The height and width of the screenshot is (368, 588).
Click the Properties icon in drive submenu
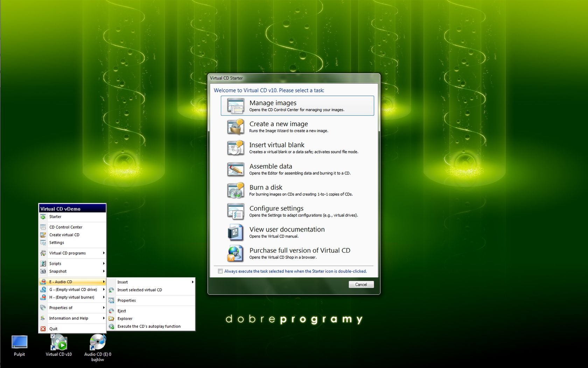coord(111,300)
